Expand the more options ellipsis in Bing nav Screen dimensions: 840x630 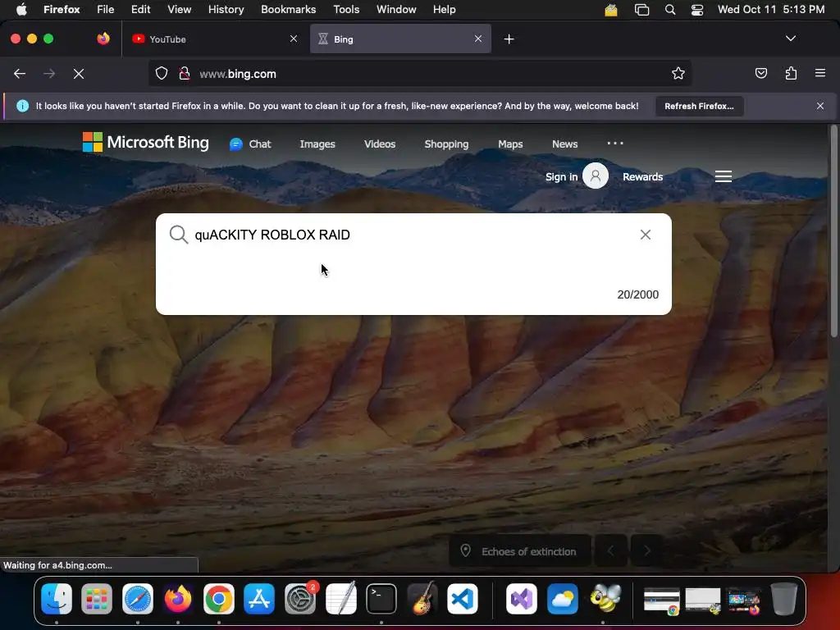pyautogui.click(x=615, y=143)
